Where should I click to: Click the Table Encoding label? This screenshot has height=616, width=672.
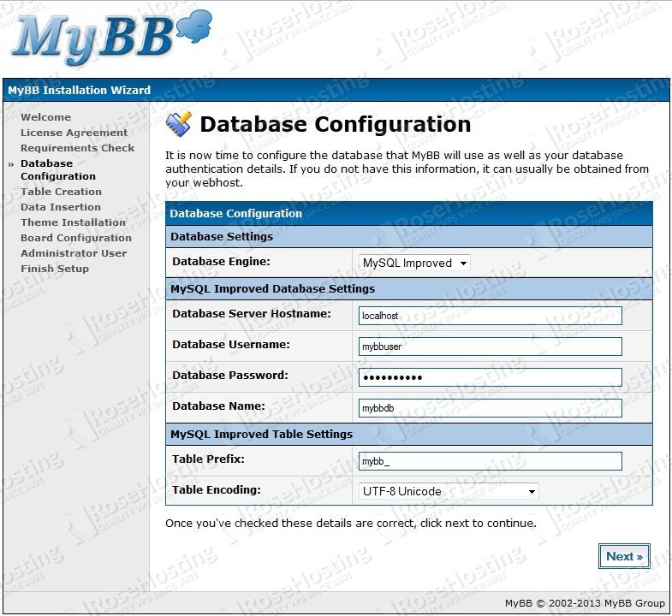click(217, 489)
